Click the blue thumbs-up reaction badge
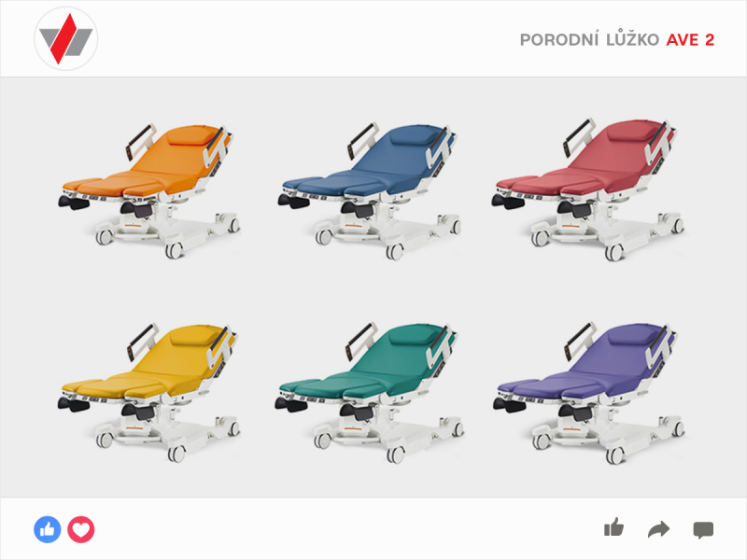This screenshot has height=560, width=747. pos(48,529)
